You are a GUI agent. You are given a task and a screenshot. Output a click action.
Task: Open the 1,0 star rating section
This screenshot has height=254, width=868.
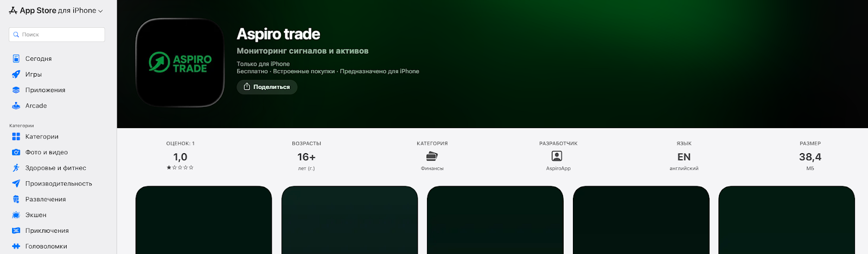pyautogui.click(x=180, y=156)
